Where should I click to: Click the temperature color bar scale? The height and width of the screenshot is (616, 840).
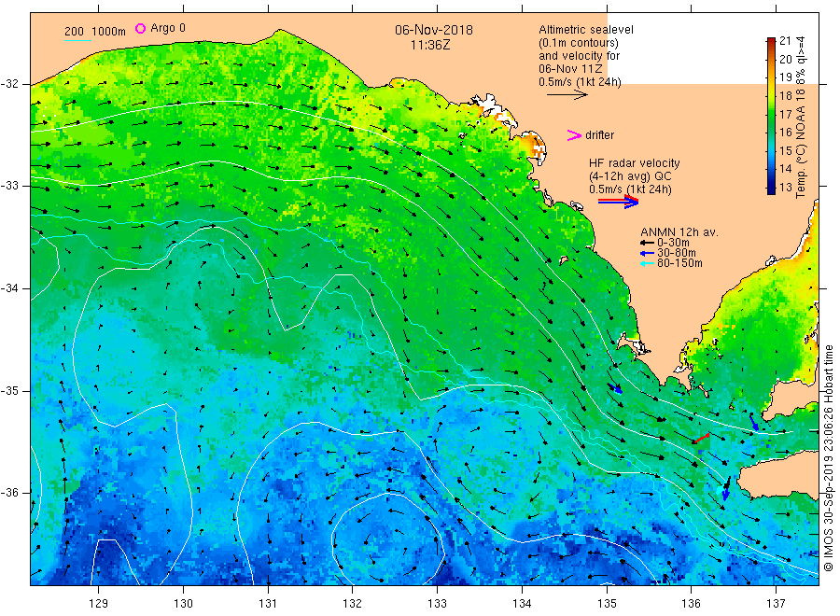tap(771, 116)
